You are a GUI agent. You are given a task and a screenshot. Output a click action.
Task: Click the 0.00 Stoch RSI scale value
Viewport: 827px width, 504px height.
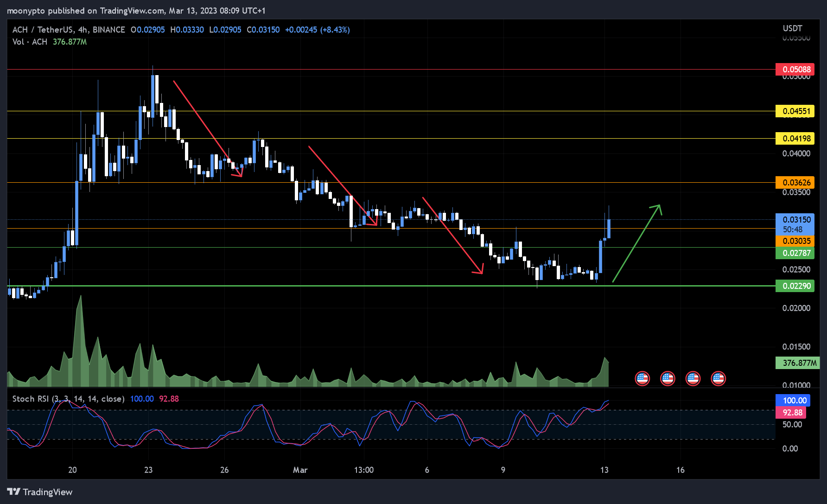(x=790, y=449)
